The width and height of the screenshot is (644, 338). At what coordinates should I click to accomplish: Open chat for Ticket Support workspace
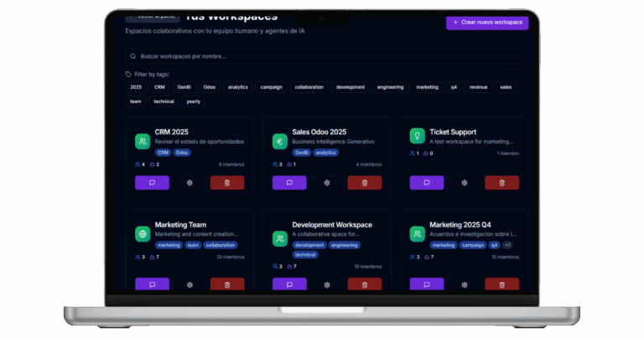point(427,183)
